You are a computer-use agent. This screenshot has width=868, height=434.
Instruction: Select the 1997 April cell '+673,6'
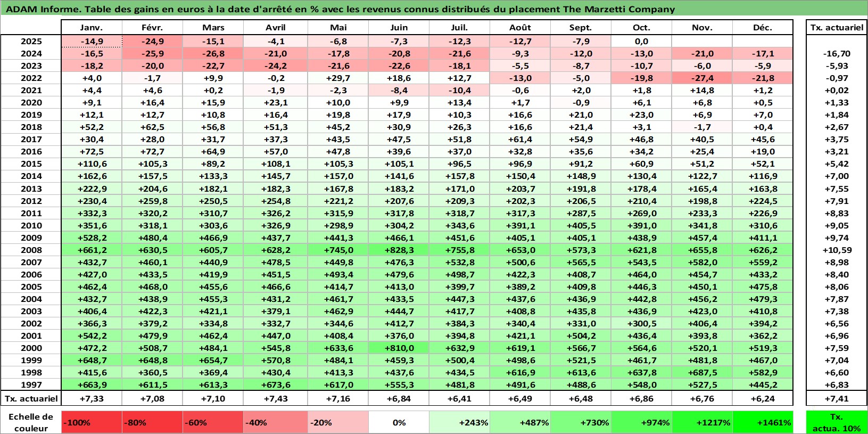pos(275,384)
